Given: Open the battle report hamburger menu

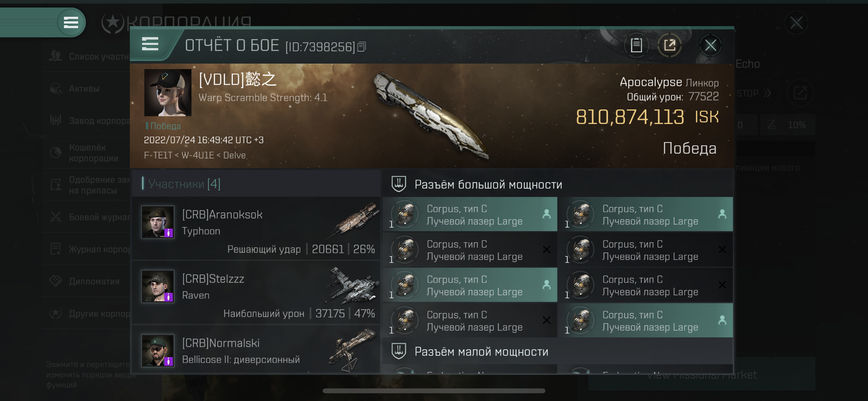Looking at the screenshot, I should tap(150, 44).
